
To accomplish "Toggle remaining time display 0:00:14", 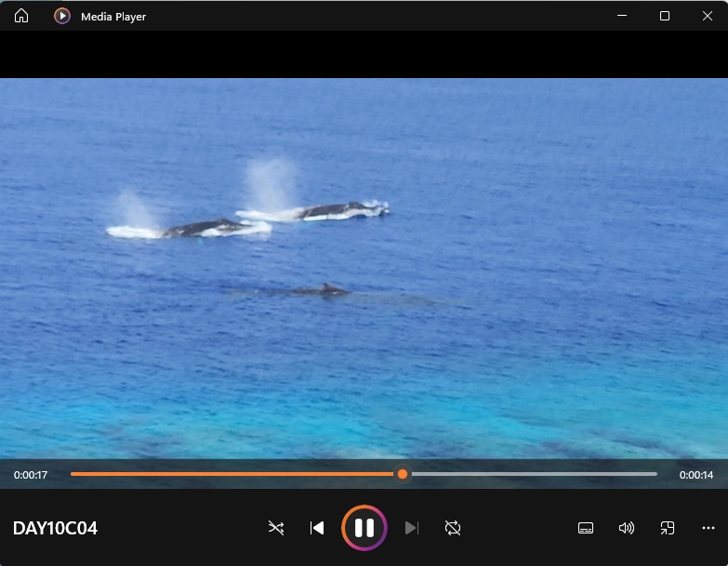I will (x=696, y=475).
